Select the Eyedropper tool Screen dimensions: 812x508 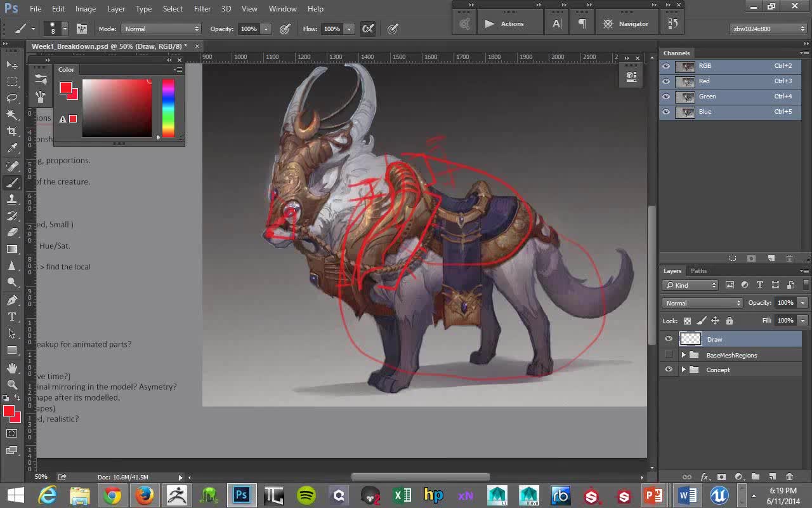pyautogui.click(x=12, y=148)
